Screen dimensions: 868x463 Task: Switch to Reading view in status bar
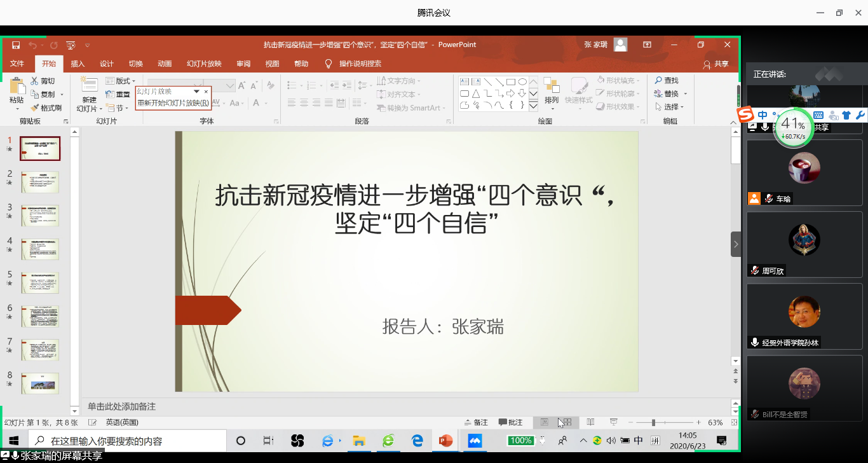(591, 422)
